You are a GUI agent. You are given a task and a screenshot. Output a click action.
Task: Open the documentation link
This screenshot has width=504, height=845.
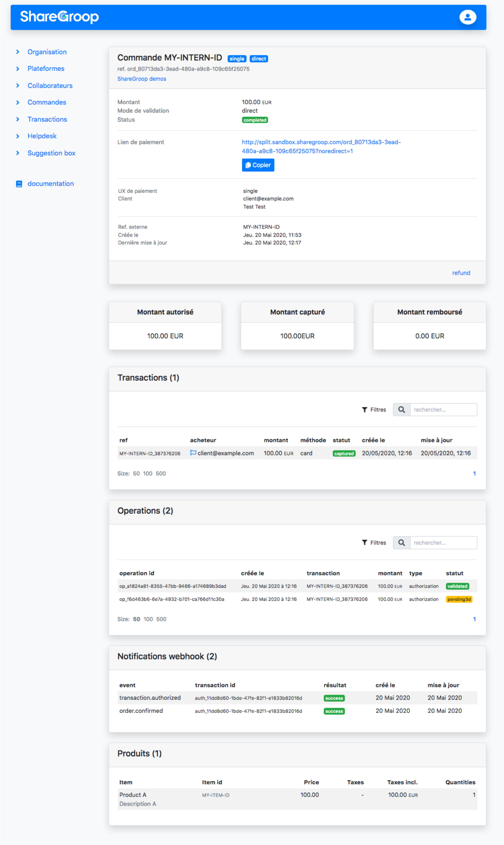[x=51, y=184]
